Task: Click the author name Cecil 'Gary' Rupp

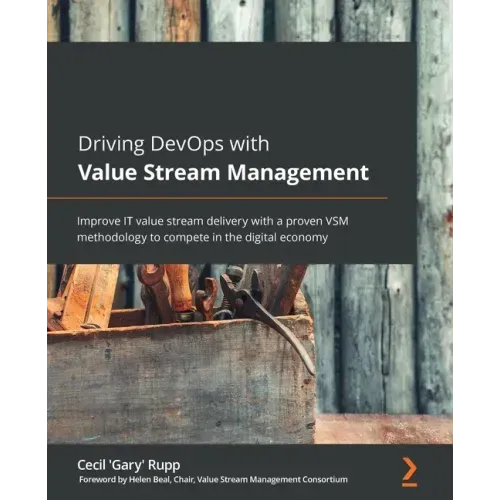Action: coord(129,465)
